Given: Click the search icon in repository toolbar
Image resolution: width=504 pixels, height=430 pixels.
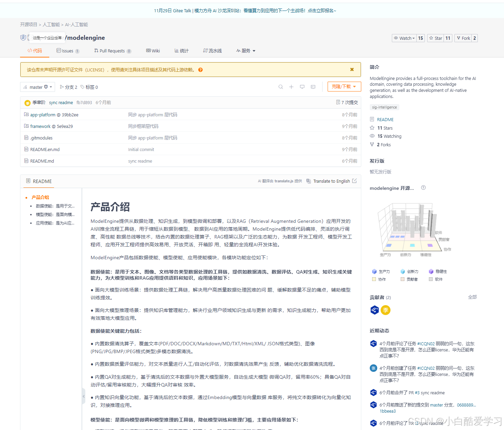Looking at the screenshot, I should tap(281, 87).
